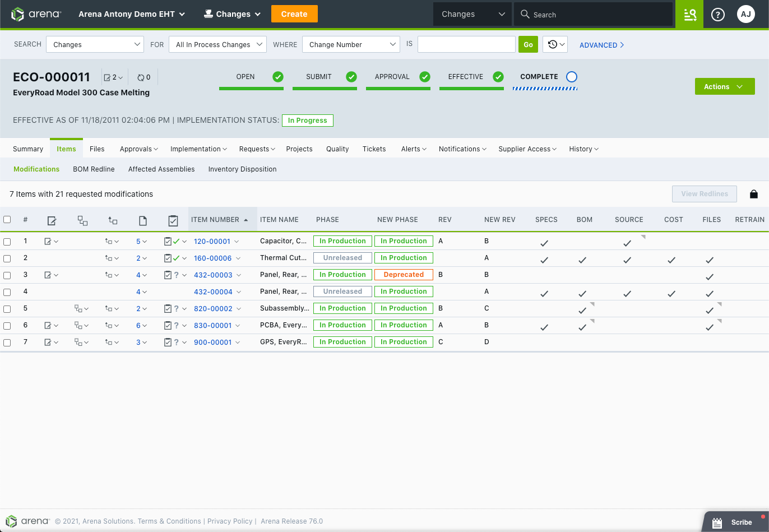Click the edit icon in row 120-00001
The image size is (769, 532).
click(x=49, y=242)
